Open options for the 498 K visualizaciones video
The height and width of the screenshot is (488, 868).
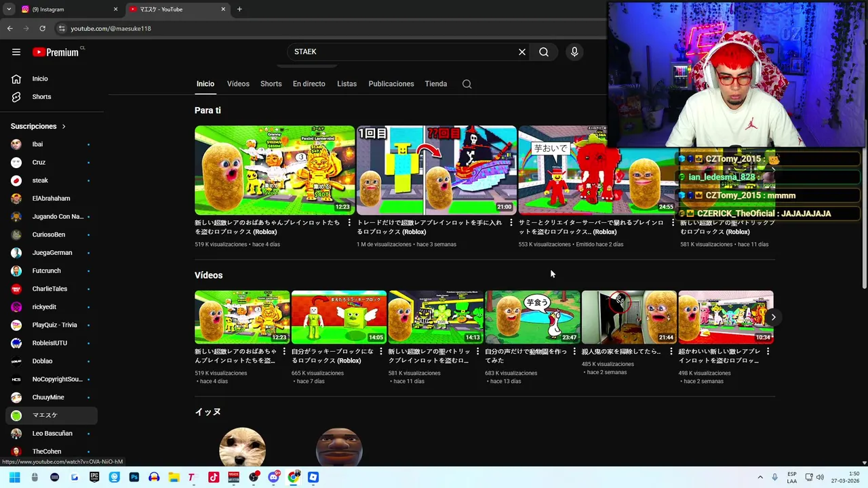point(768,352)
